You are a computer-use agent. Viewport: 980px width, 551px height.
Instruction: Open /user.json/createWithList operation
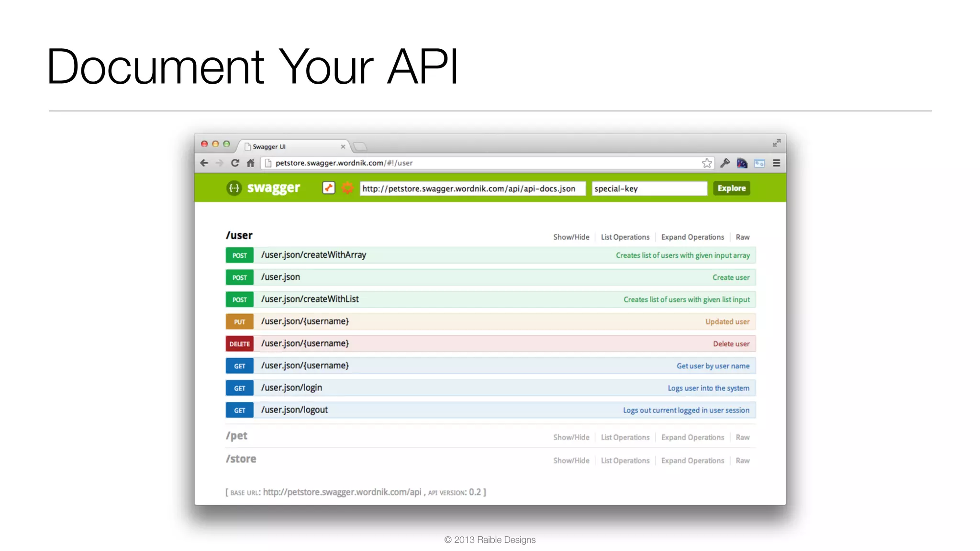coord(310,299)
